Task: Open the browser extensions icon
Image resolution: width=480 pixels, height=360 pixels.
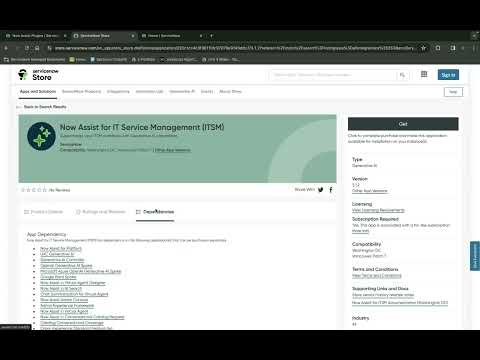Action: pyautogui.click(x=438, y=48)
